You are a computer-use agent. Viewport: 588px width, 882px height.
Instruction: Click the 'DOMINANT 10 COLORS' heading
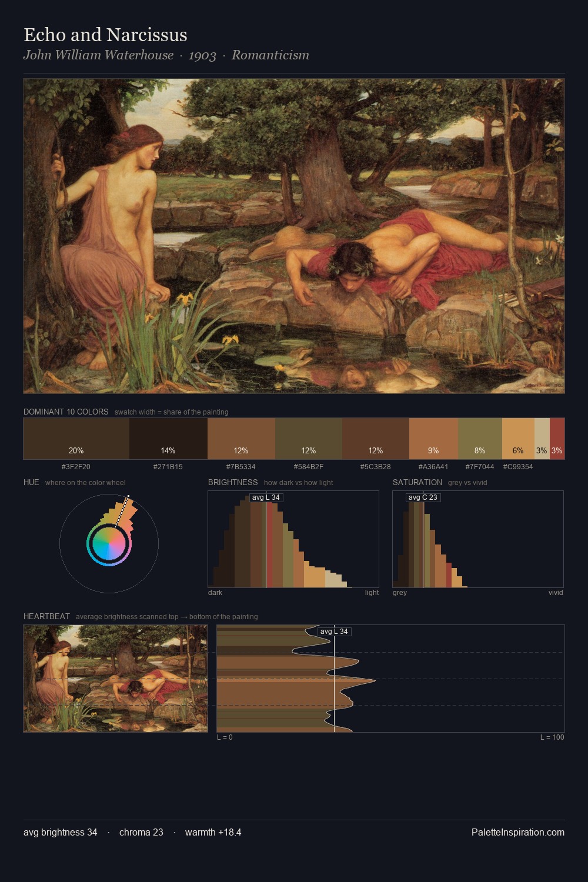(66, 412)
